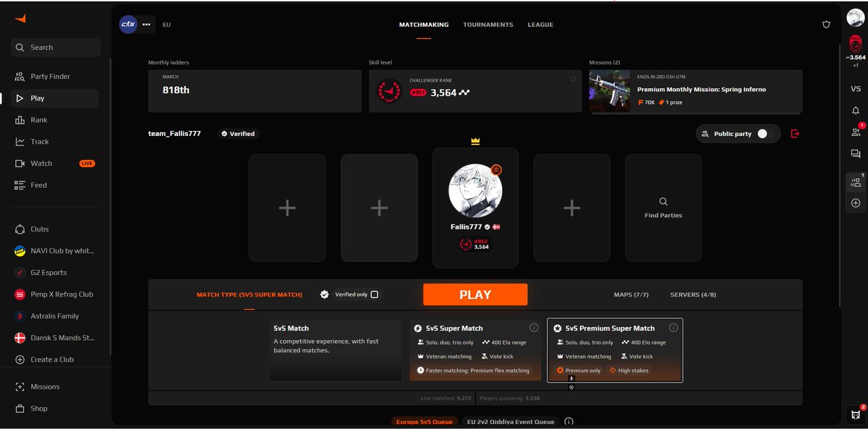Click the plus icon in right sidebar
This screenshot has width=868, height=429.
point(856,203)
